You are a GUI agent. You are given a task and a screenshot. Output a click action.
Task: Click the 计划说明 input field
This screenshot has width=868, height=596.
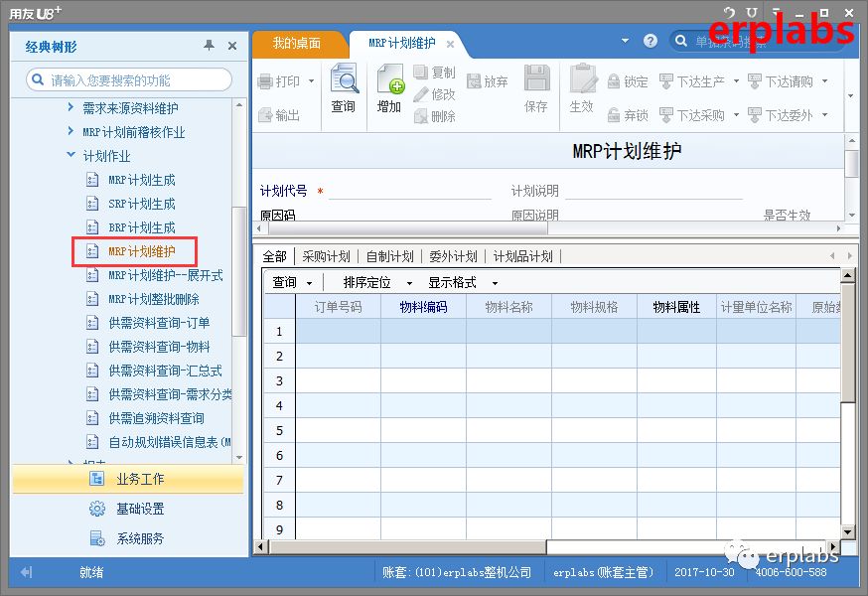653,191
